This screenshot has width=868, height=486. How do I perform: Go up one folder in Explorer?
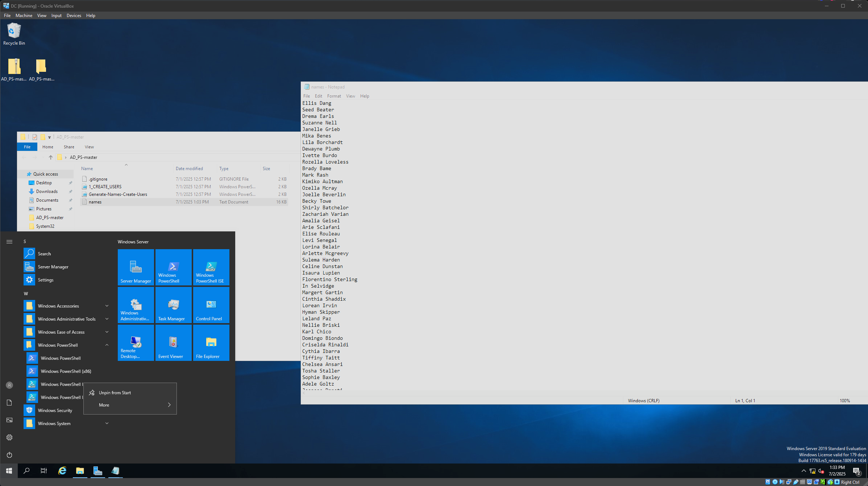(x=51, y=157)
